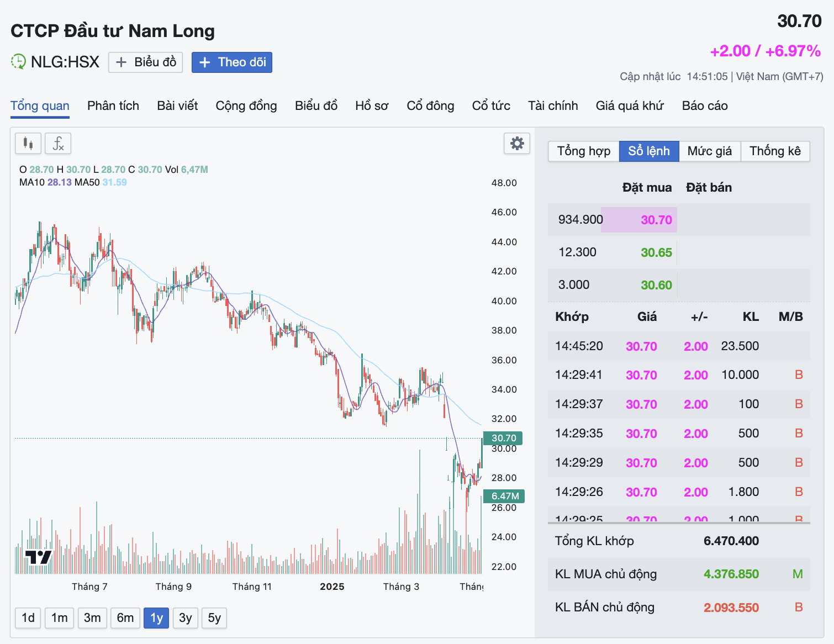Click the 30.70 price label on axis
Image resolution: width=834 pixels, height=644 pixels.
click(x=503, y=438)
